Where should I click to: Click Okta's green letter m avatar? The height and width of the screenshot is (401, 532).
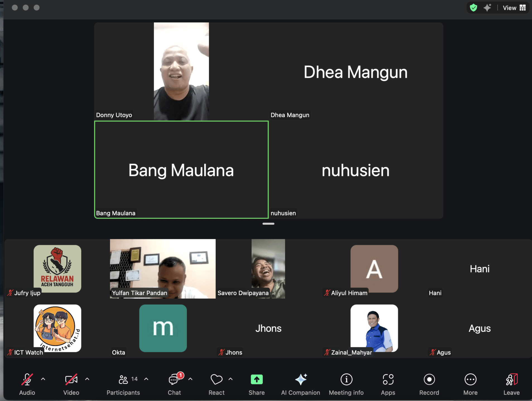tap(163, 328)
